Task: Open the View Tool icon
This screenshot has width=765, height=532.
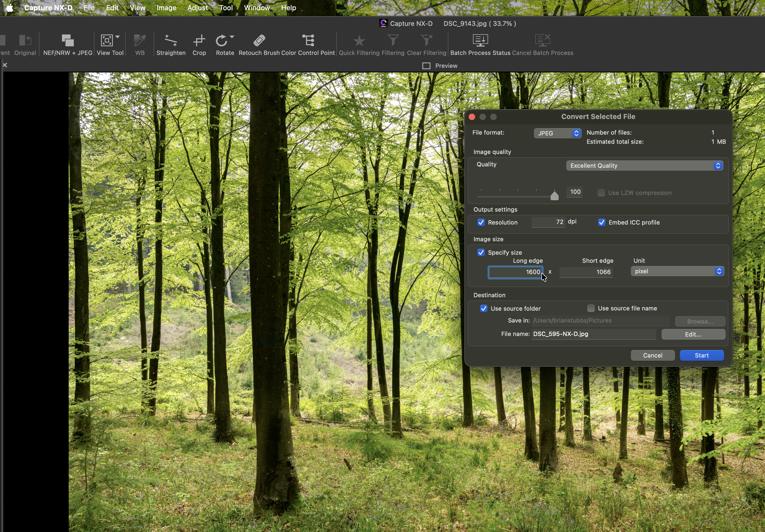Action: coord(107,41)
